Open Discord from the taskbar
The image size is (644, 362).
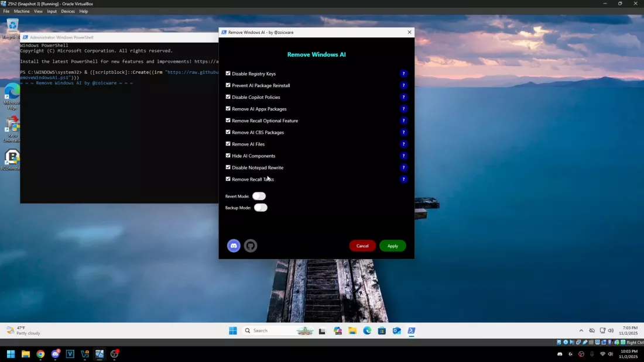(x=55, y=354)
